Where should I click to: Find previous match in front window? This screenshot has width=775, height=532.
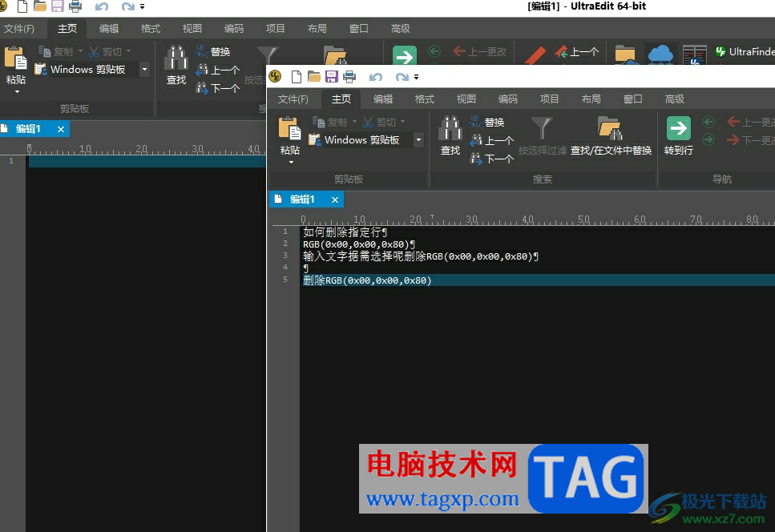(492, 140)
